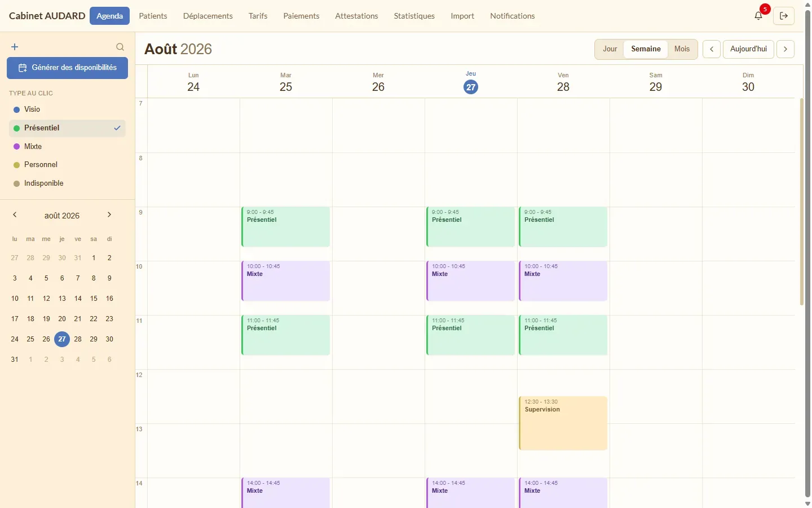
Task: Show next month in mini calendar
Action: 109,215
